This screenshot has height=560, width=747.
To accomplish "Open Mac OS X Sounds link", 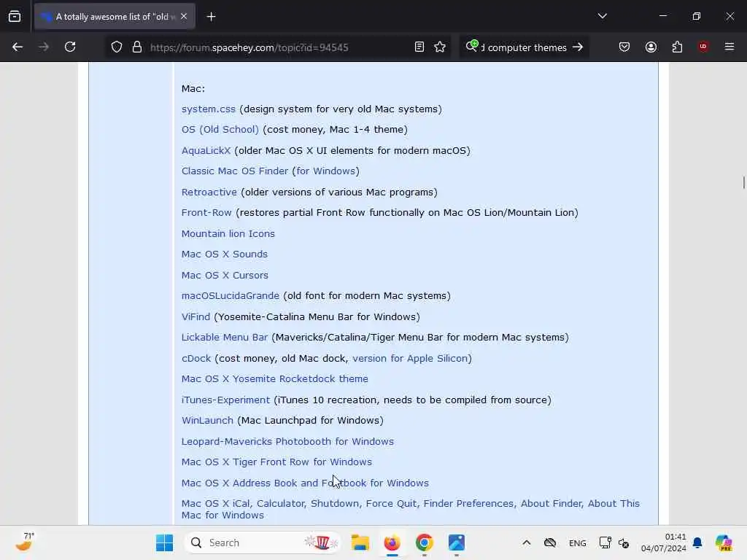I will pyautogui.click(x=225, y=254).
